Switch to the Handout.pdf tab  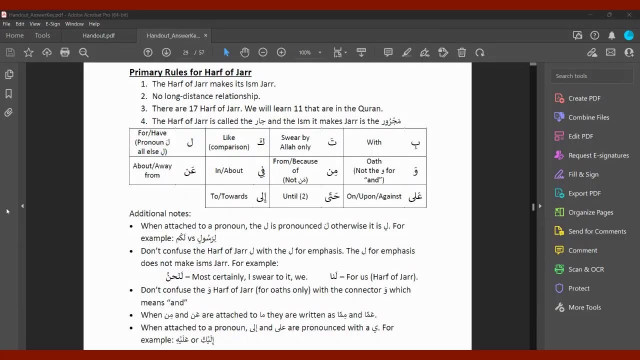click(x=98, y=36)
